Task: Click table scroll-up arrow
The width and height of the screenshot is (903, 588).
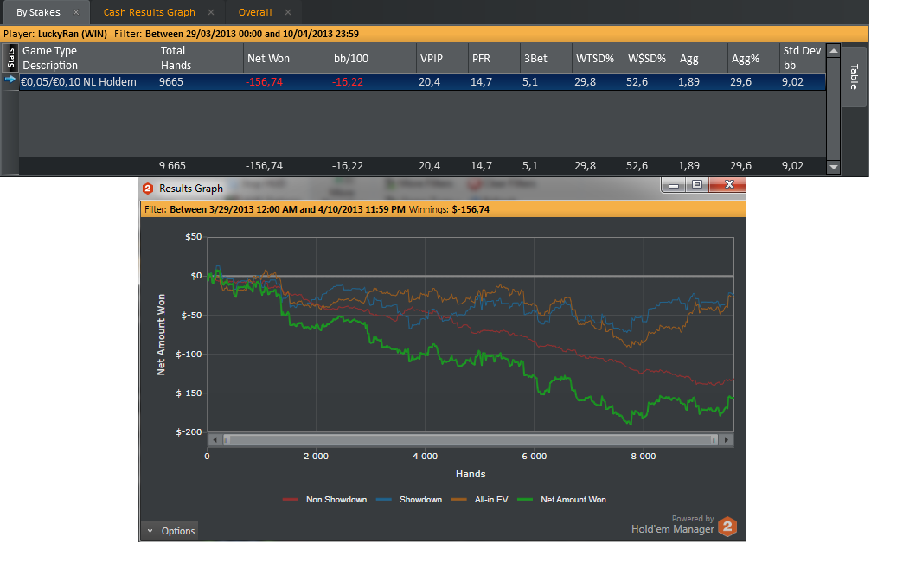Action: [x=833, y=51]
